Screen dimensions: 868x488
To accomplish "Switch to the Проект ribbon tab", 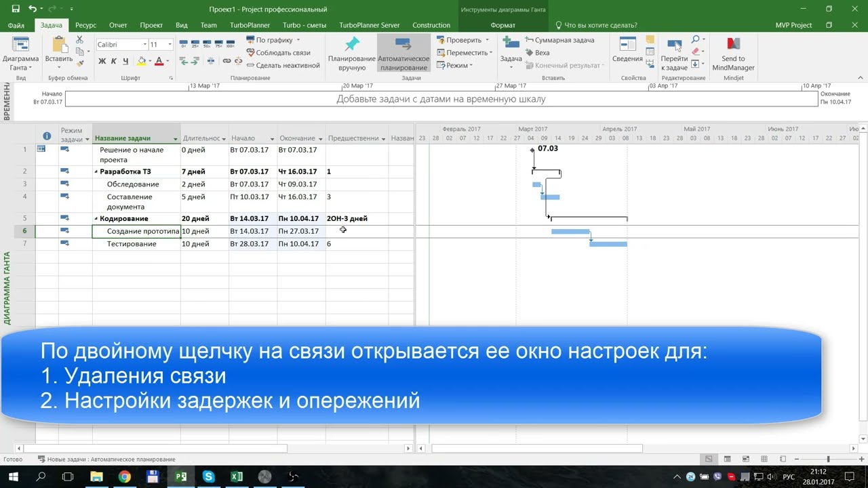I will 151,25.
